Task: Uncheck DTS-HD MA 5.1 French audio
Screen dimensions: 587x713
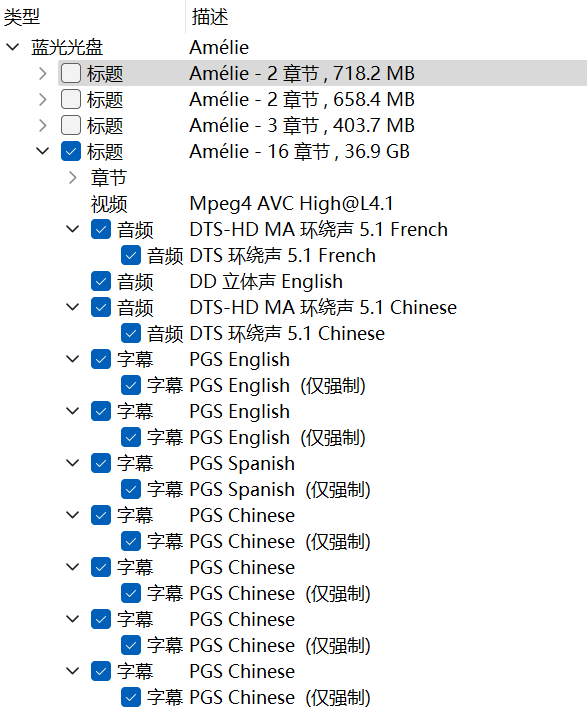Action: tap(101, 229)
